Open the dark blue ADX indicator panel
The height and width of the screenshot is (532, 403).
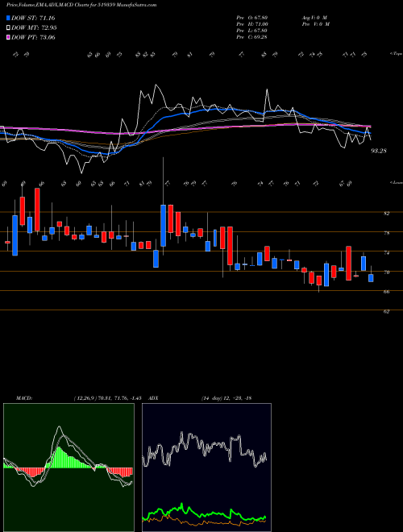click(206, 468)
